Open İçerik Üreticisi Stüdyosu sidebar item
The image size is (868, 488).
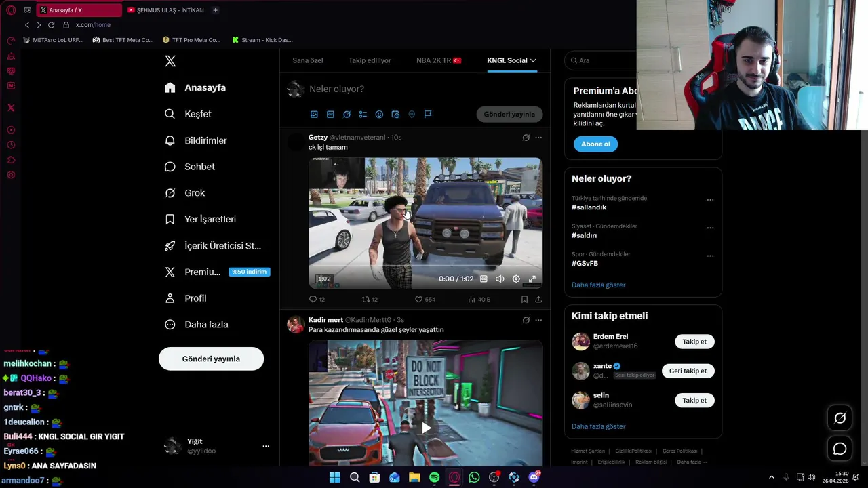(213, 245)
